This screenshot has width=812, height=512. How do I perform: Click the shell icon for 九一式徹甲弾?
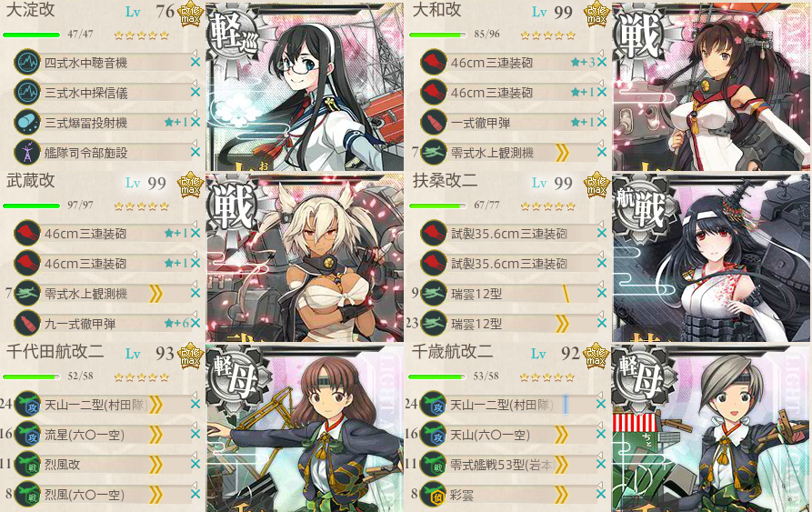(27, 324)
